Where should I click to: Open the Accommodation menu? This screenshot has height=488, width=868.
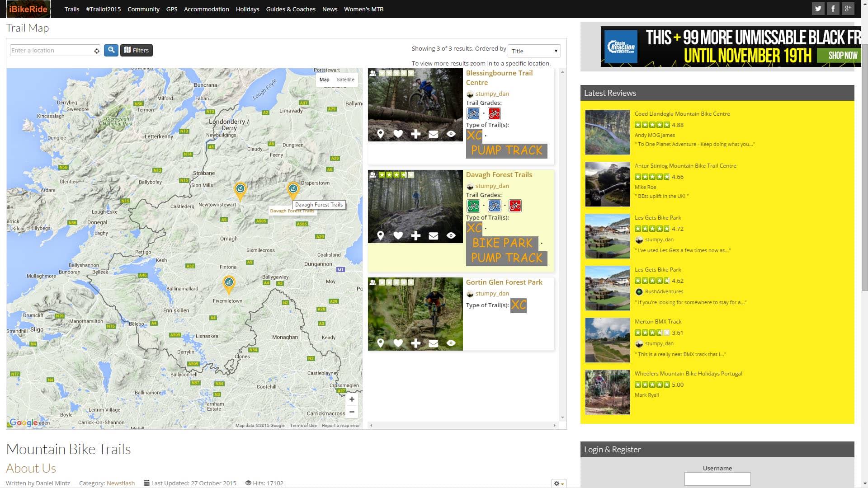(206, 9)
